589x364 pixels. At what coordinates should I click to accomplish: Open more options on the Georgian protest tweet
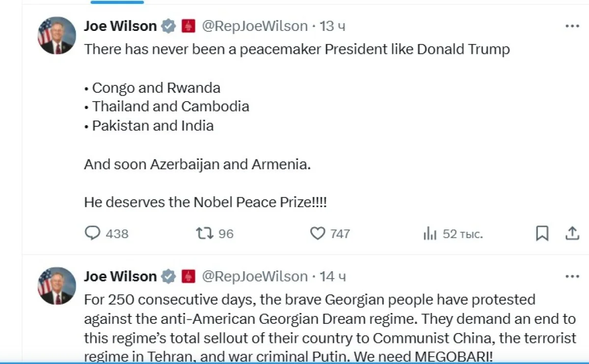pyautogui.click(x=572, y=277)
